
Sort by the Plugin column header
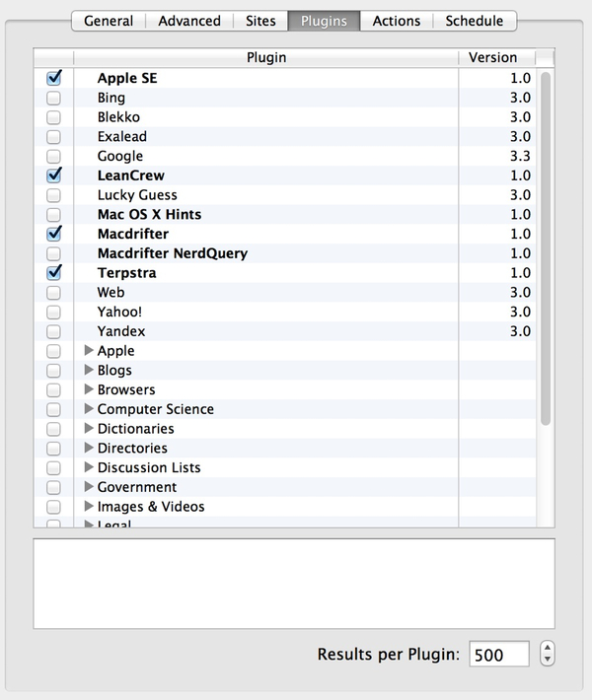[x=266, y=57]
